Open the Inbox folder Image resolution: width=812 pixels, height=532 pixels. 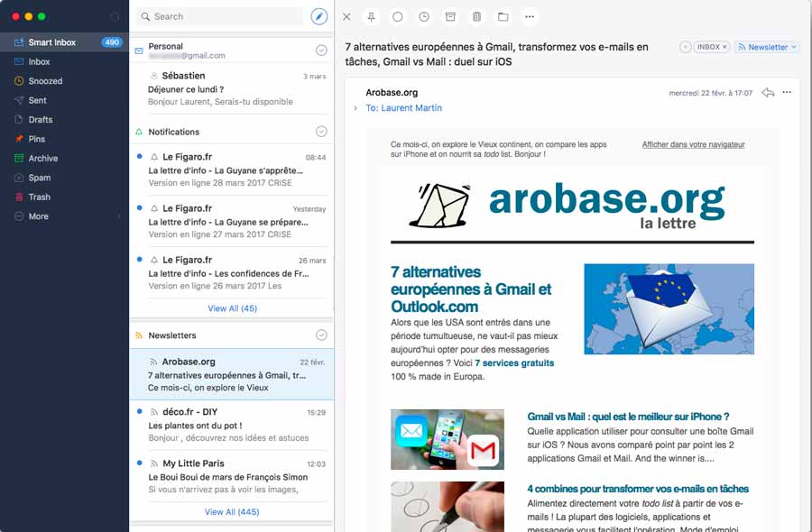coord(40,61)
